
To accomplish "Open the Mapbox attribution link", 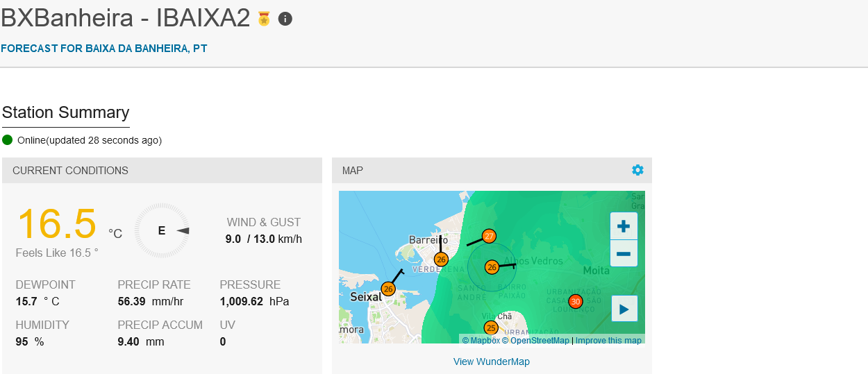I will (481, 340).
